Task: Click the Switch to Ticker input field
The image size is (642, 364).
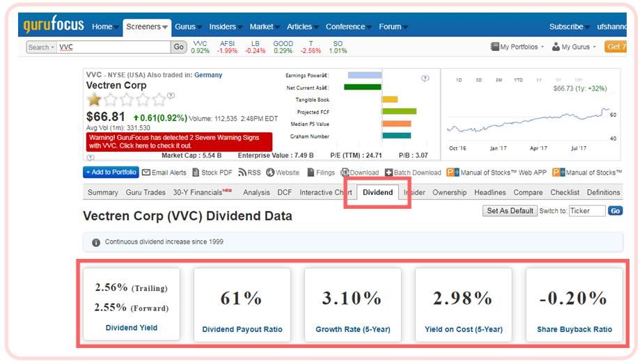Action: coord(587,211)
